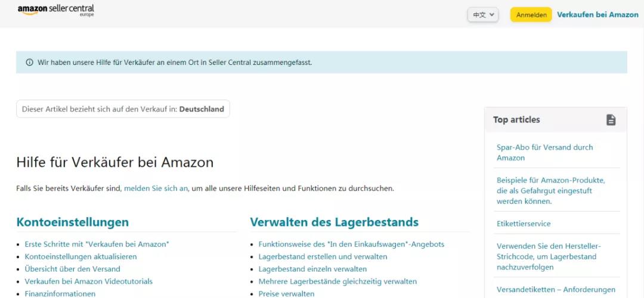Open Mehrere Lagerbestände gleichzeitig verwalten
This screenshot has width=644, height=298.
click(x=338, y=281)
